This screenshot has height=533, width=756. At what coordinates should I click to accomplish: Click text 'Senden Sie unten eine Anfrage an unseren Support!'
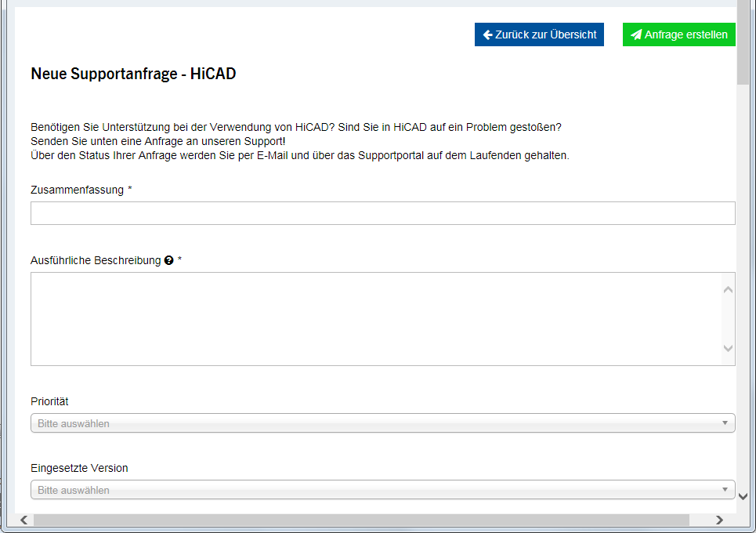coord(157,141)
